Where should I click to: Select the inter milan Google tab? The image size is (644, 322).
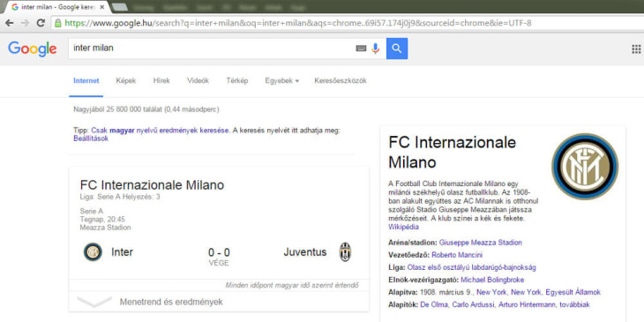point(57,7)
